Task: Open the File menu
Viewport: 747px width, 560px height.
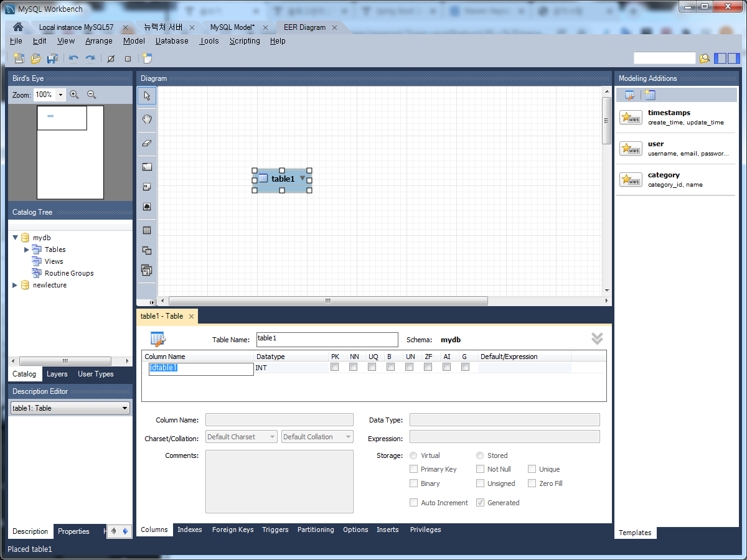Action: 16,41
